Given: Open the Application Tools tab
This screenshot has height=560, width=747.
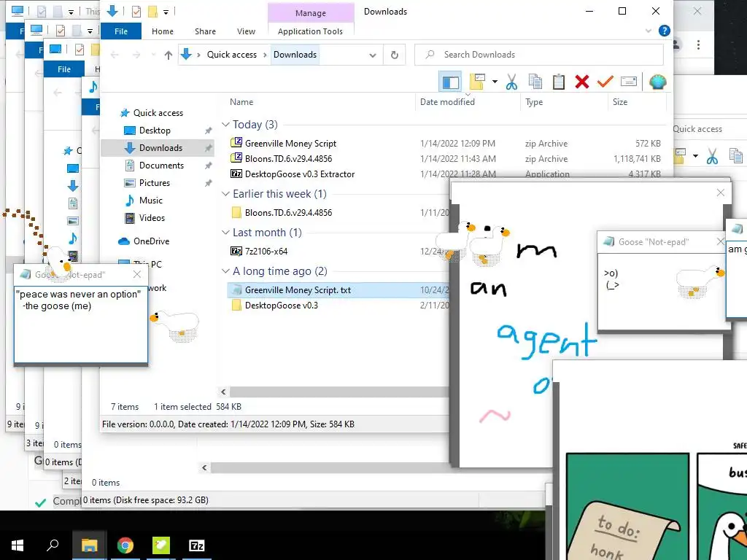Looking at the screenshot, I should 310,31.
